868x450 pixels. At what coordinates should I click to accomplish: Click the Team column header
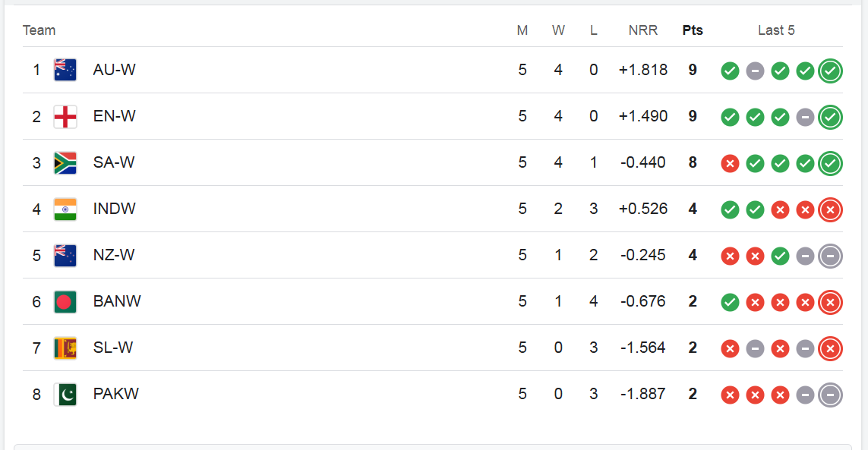click(39, 30)
